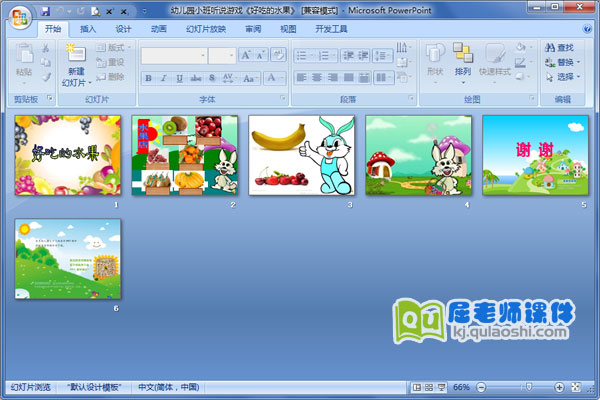
Task: Switch to the 设计 tab
Action: coord(123,29)
